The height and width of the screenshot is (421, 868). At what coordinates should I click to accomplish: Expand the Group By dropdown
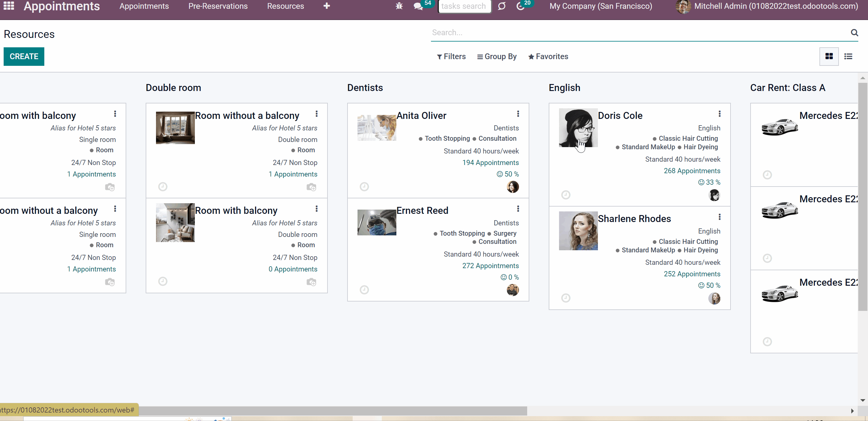point(497,57)
